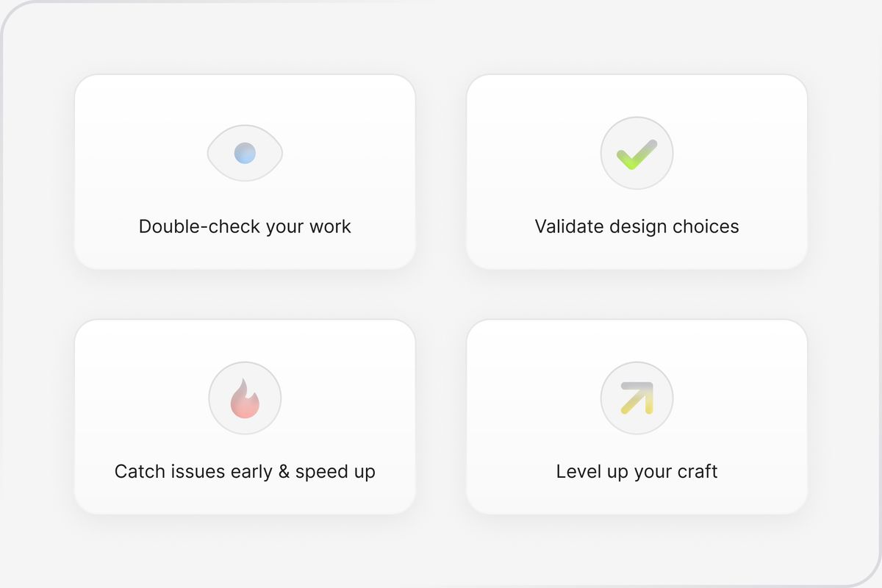Click the Level up your craft text
The width and height of the screenshot is (882, 588).
tap(637, 471)
